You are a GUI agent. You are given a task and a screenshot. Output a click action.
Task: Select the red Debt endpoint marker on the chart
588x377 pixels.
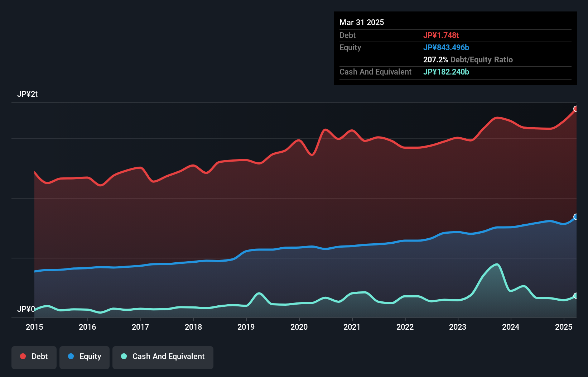[576, 109]
